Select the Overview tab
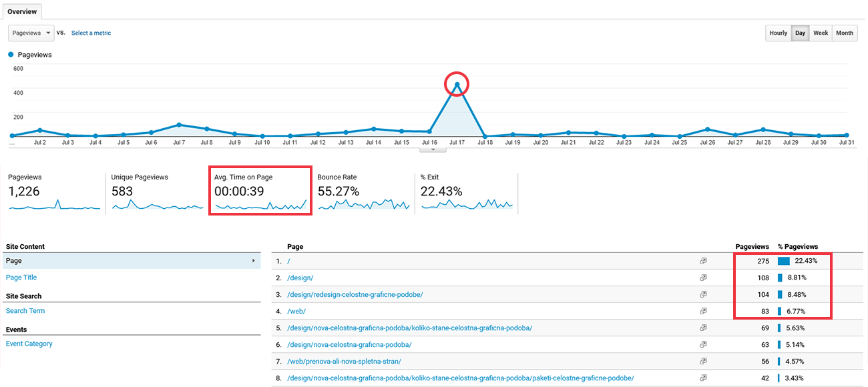The width and height of the screenshot is (868, 387). pyautogui.click(x=22, y=12)
